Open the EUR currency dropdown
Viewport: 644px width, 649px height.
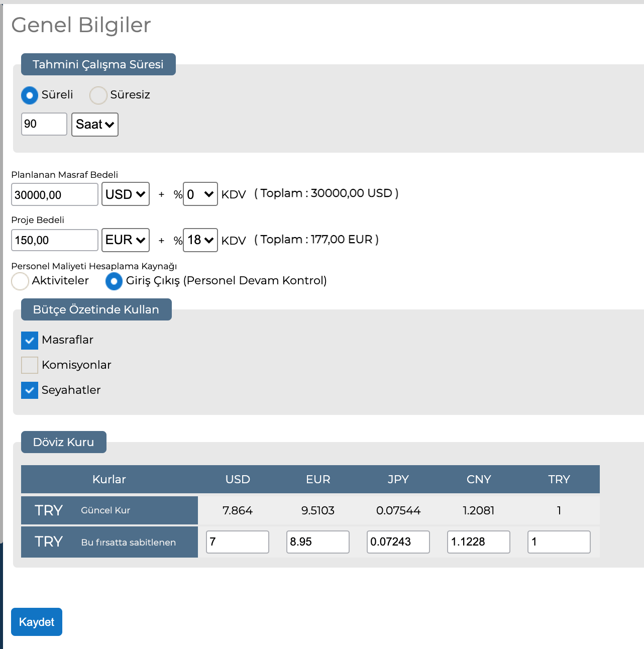click(x=126, y=240)
